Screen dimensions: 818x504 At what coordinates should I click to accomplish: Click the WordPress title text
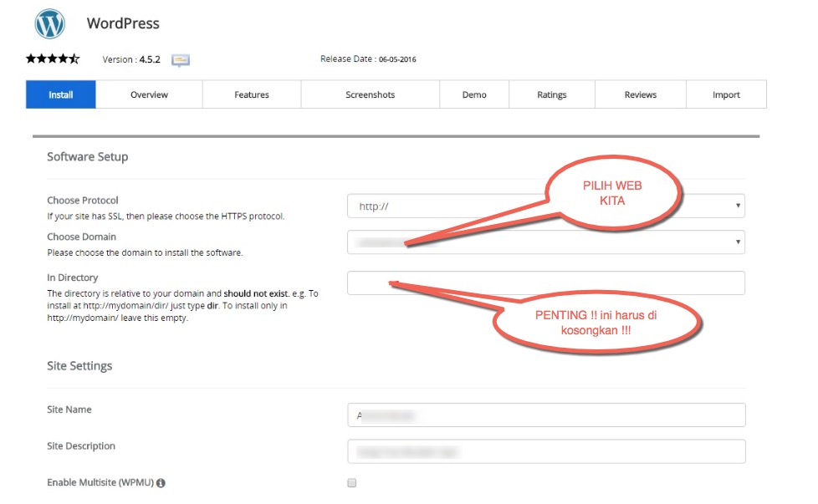click(x=123, y=23)
